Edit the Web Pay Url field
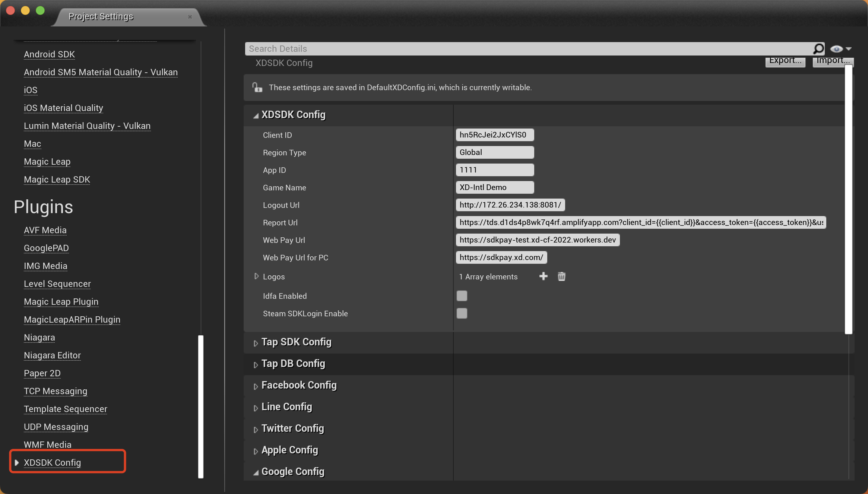This screenshot has height=494, width=868. [538, 240]
